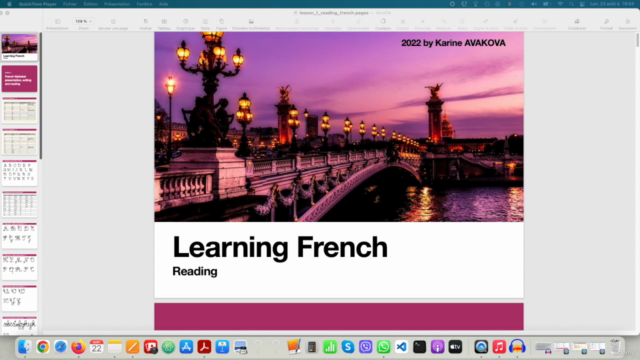Click the Ajouter une page button
Image resolution: width=640 pixels, height=360 pixels.
113,24
